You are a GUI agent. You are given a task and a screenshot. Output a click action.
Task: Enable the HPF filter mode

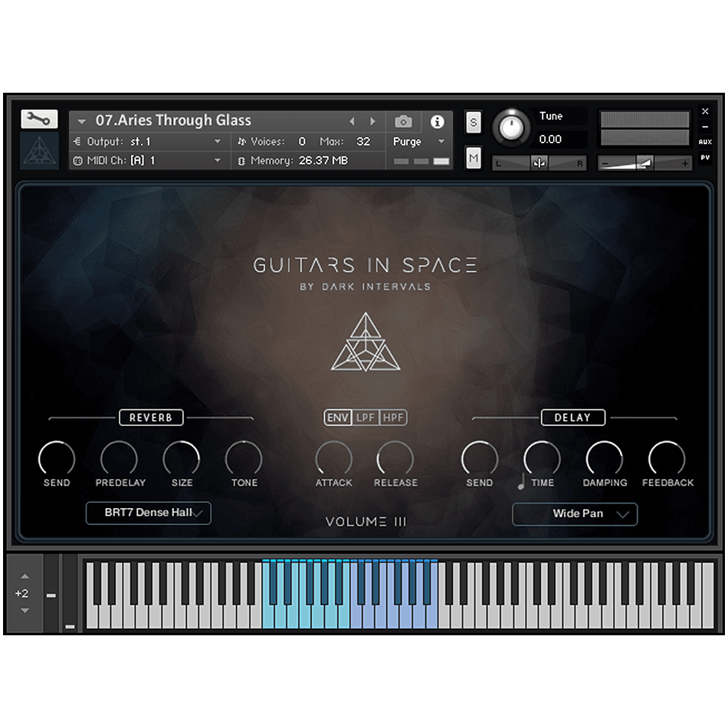click(x=395, y=418)
